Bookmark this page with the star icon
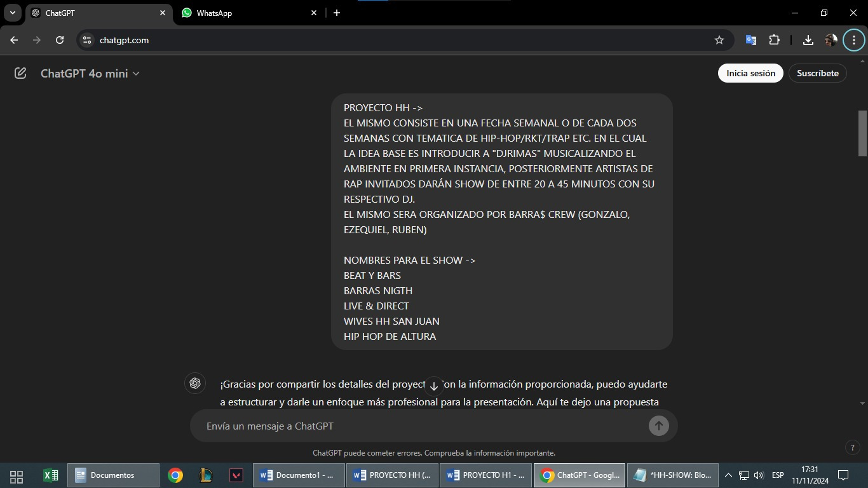Viewport: 868px width, 488px height. (719, 40)
